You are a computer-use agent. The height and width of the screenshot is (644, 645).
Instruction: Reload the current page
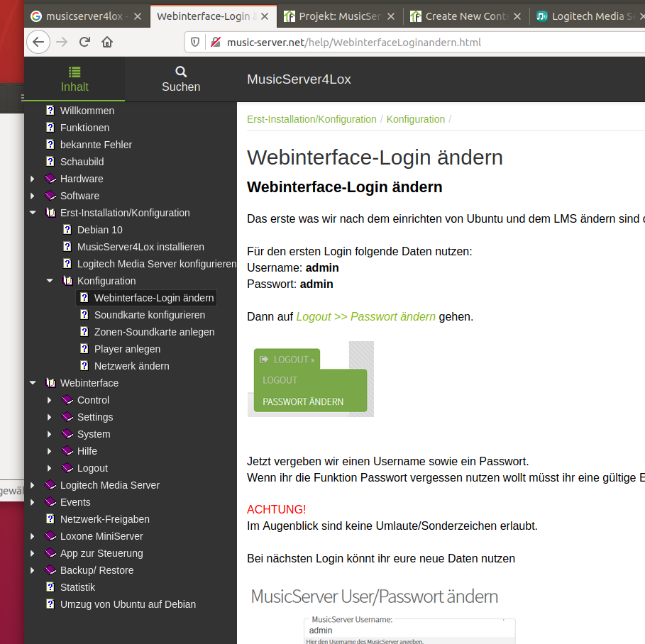coord(84,42)
